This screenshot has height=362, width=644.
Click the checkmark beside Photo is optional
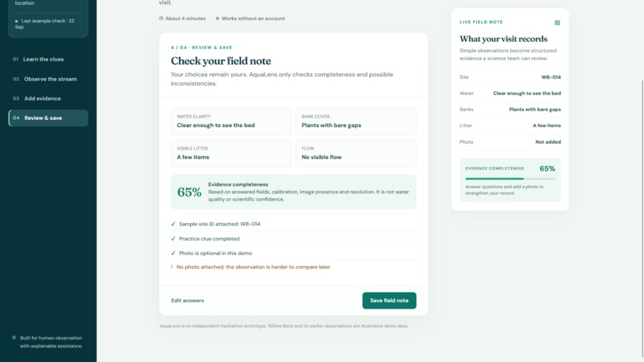point(173,253)
